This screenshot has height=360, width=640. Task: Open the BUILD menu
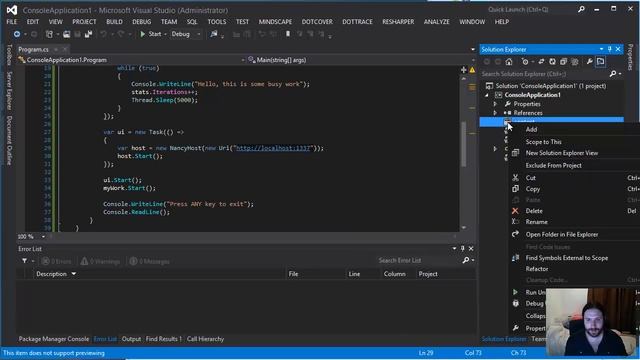click(x=114, y=22)
